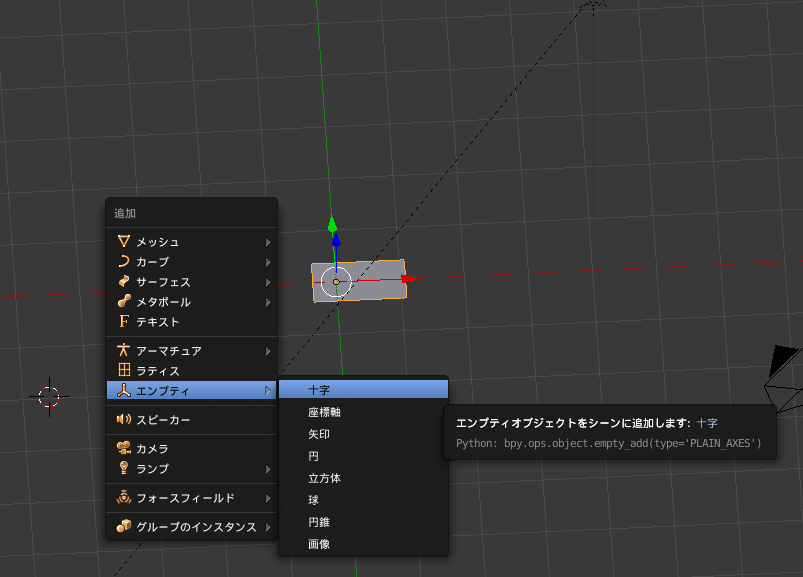Select the エンプティ (Empty) menu entry

click(192, 391)
